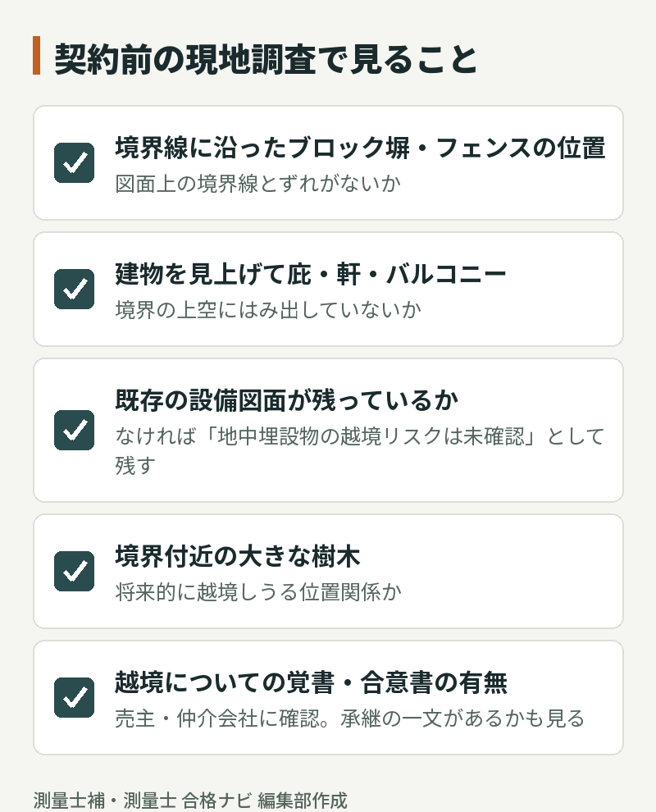Select title 既存の設備図面が残っているか

(x=286, y=400)
